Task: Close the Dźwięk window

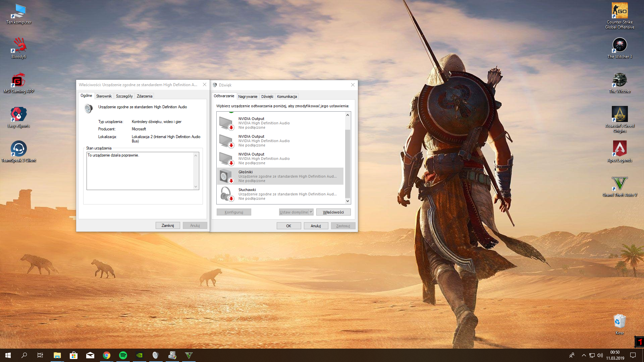Action: coord(353,85)
